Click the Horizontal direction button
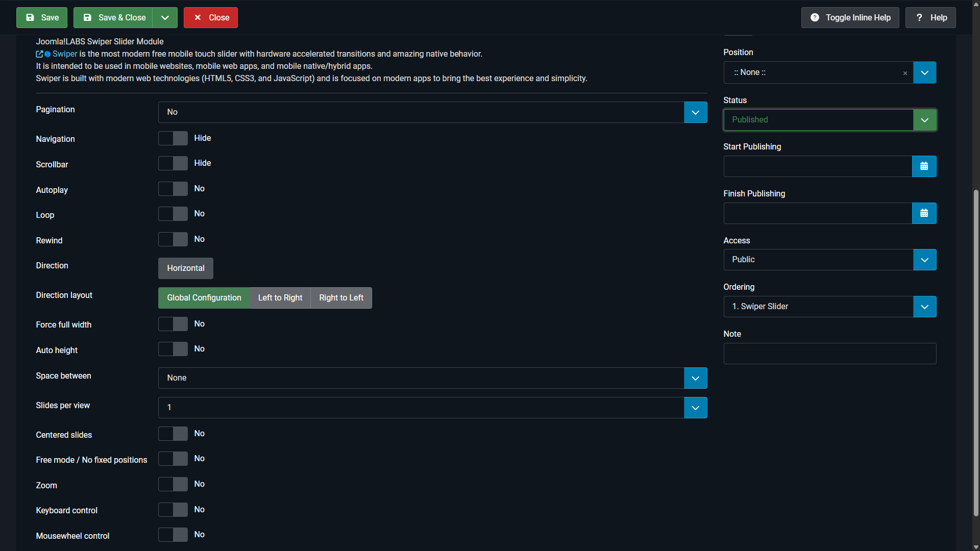Viewport: 980px width, 551px height. coord(186,268)
